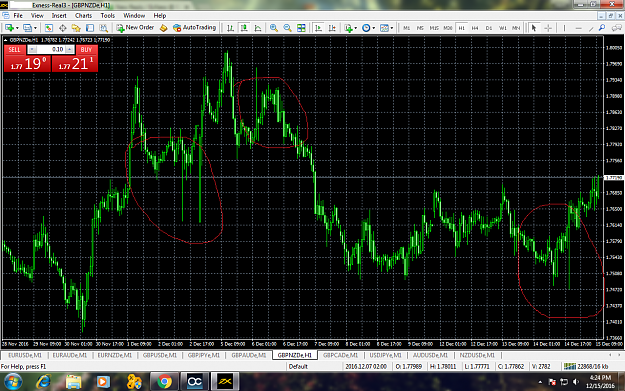
Task: Select the trendline drawing tool
Action: click(591, 28)
